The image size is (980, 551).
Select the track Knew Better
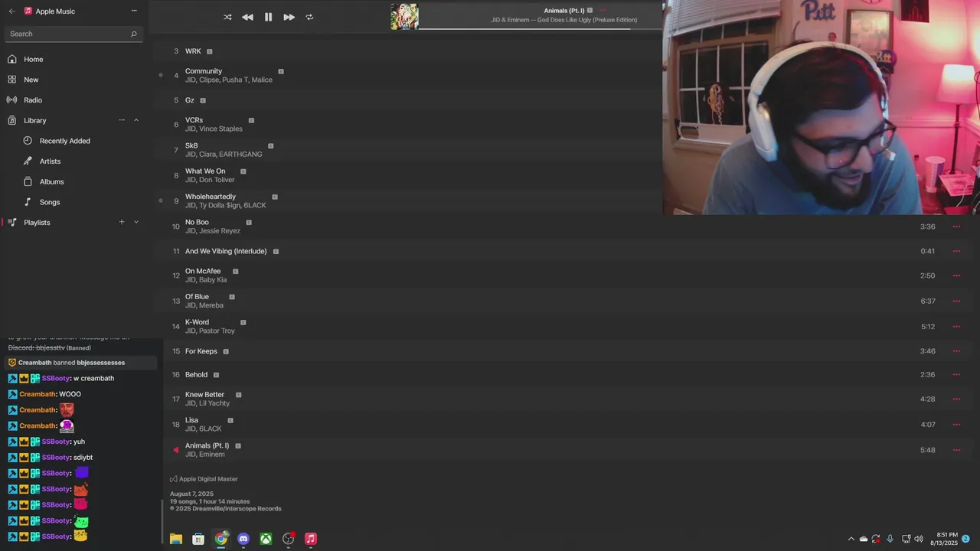tap(204, 395)
